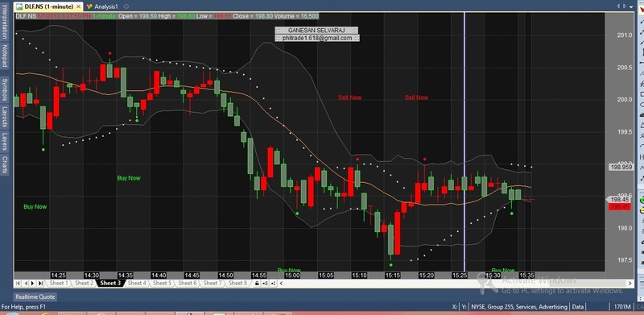The height and width of the screenshot is (315, 644).
Task: Open the Symbols side panel
Action: coord(5,89)
